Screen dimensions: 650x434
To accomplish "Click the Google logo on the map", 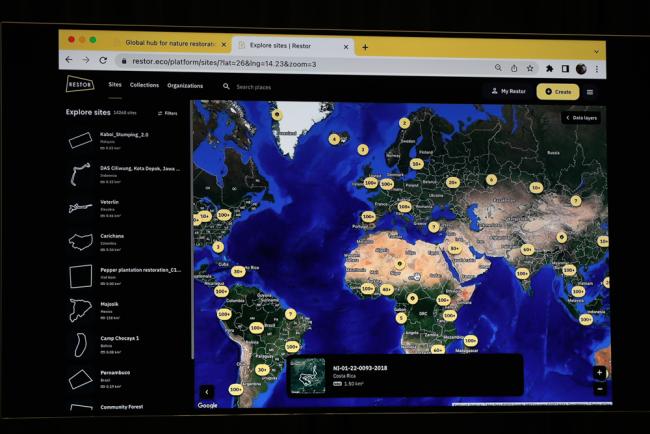I will [x=207, y=405].
